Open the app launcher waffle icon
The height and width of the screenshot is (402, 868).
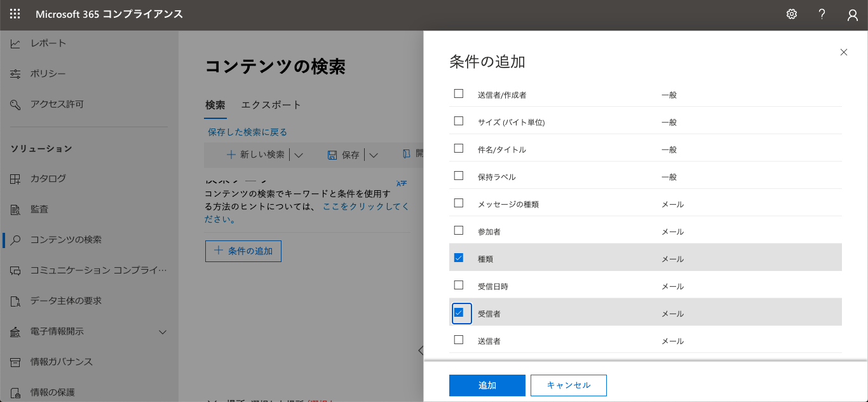15,14
